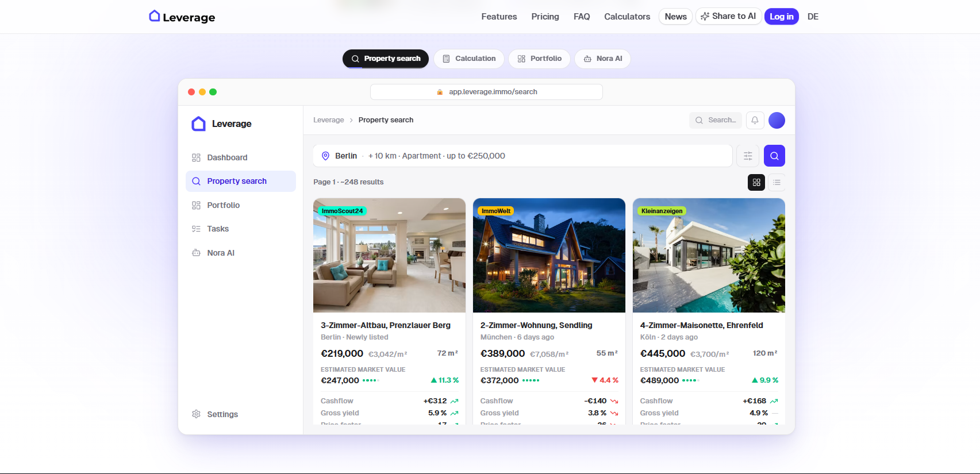Screen dimensions: 980x474
Task: Click the ImmoWelt source badge
Action: pos(496,211)
